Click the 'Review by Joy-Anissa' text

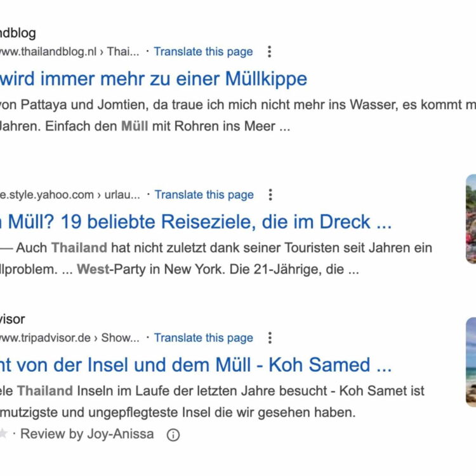pyautogui.click(x=87, y=435)
